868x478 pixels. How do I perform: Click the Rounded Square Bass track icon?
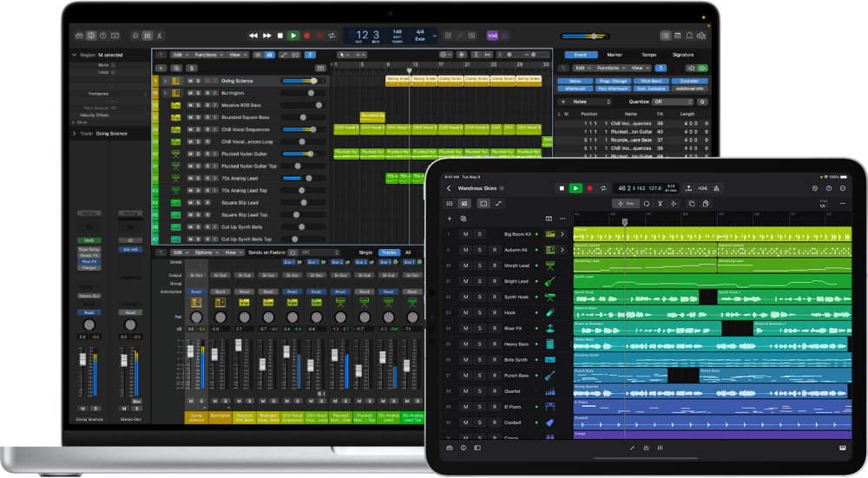(x=175, y=117)
